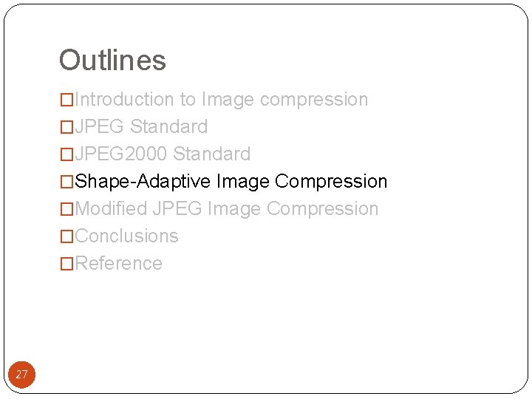
Task: Click the word Standard after JPEG2000
Action: [x=212, y=154]
